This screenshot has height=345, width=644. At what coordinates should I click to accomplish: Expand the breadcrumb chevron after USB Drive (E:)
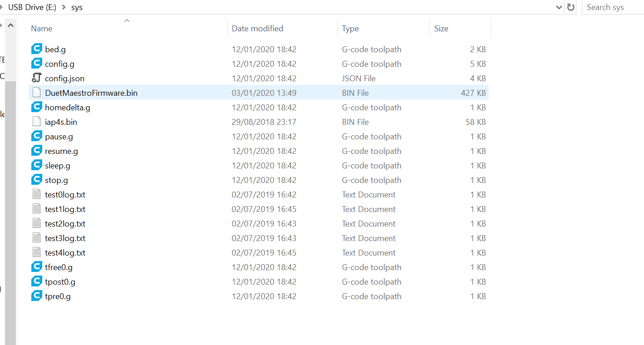point(63,7)
